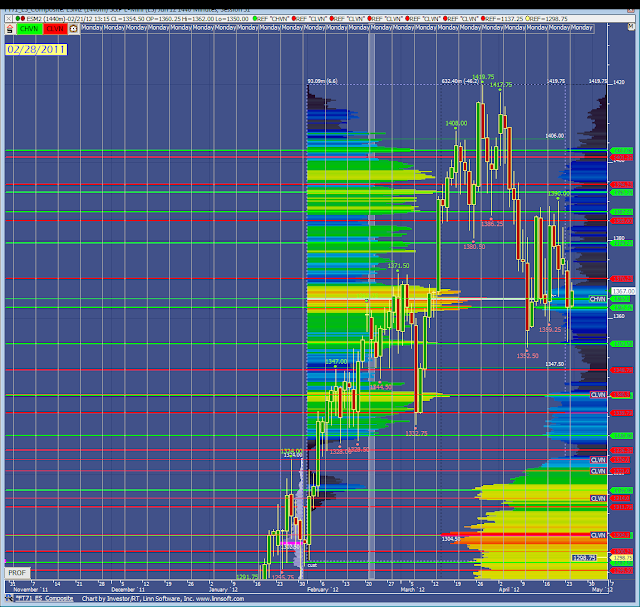The image size is (640, 607).
Task: Click the 1291.75 low label
Action: point(247,577)
